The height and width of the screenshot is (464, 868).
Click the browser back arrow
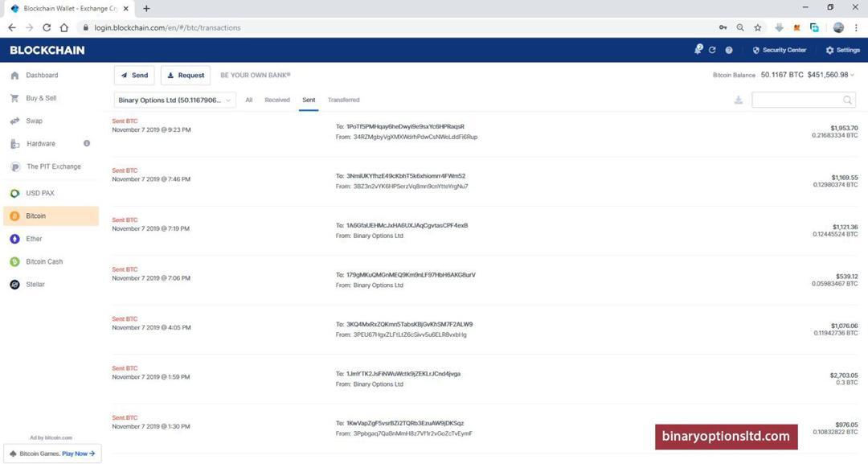point(12,27)
